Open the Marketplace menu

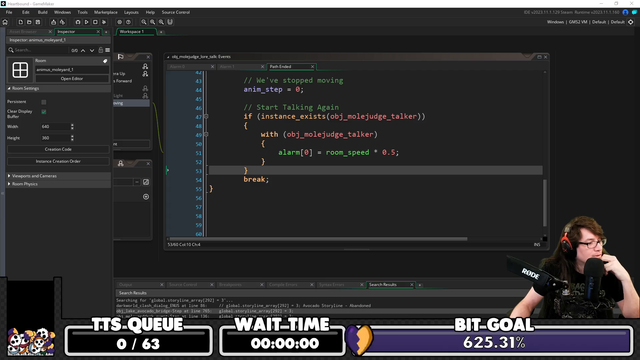pos(105,12)
